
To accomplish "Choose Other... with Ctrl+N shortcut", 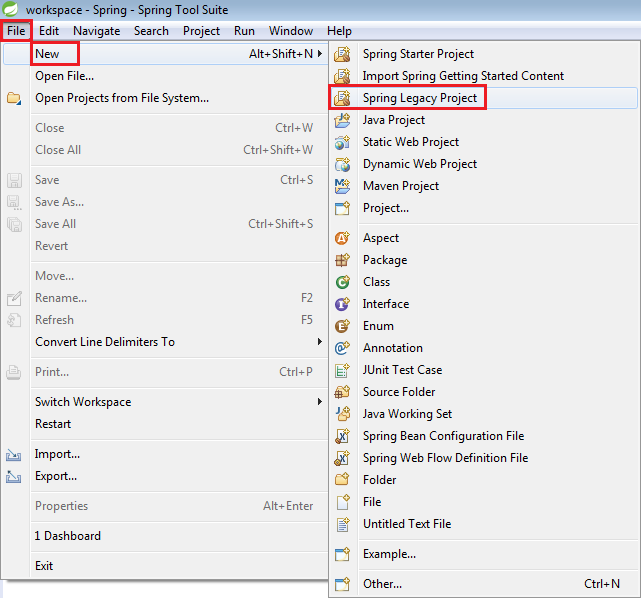I will [x=484, y=584].
